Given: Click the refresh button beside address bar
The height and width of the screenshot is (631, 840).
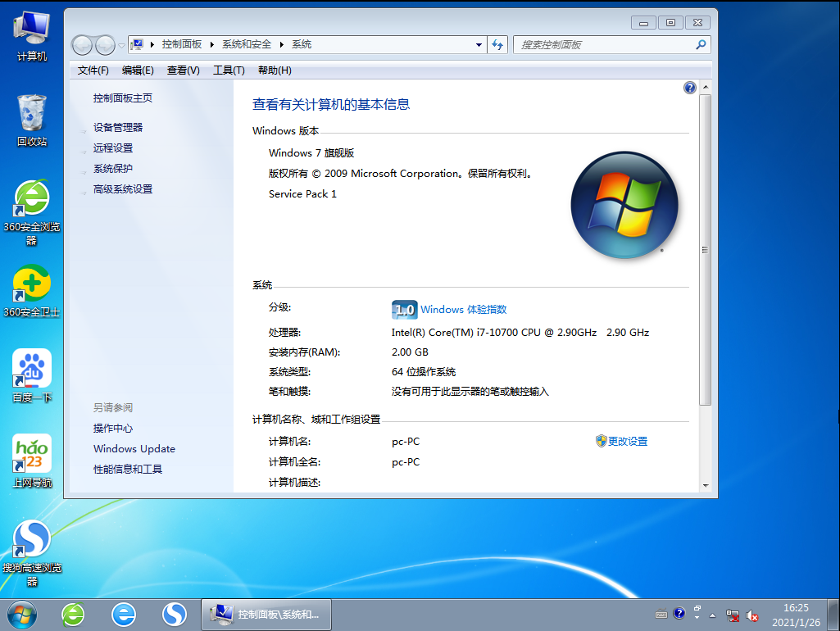Looking at the screenshot, I should [x=497, y=44].
